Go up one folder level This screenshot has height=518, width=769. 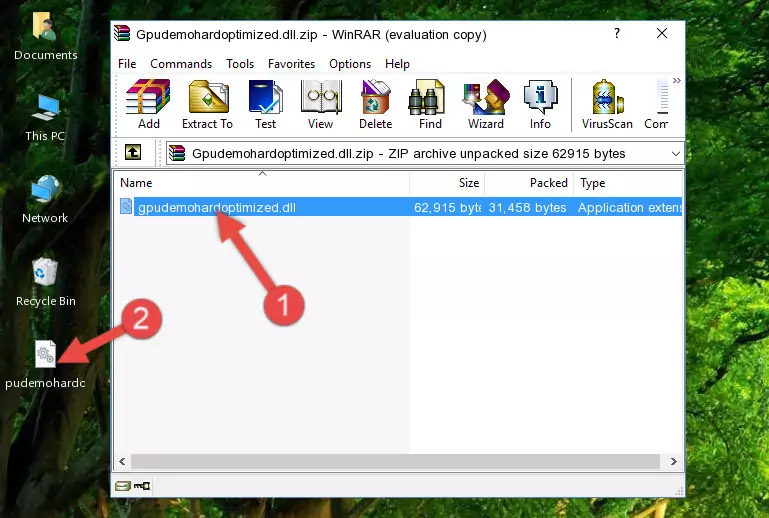pos(133,153)
